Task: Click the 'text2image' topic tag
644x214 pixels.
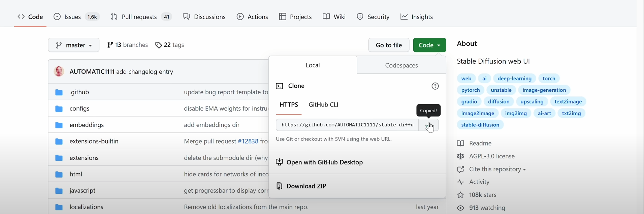Action: point(568,101)
